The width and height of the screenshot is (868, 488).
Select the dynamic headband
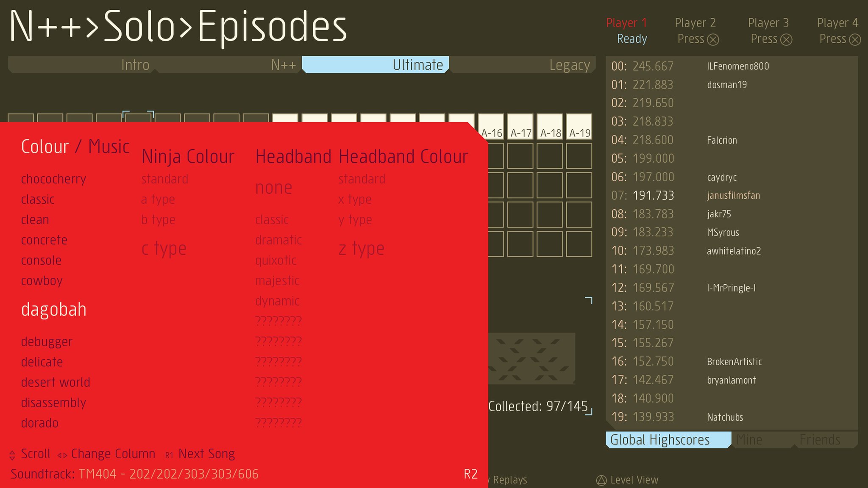[x=277, y=301]
